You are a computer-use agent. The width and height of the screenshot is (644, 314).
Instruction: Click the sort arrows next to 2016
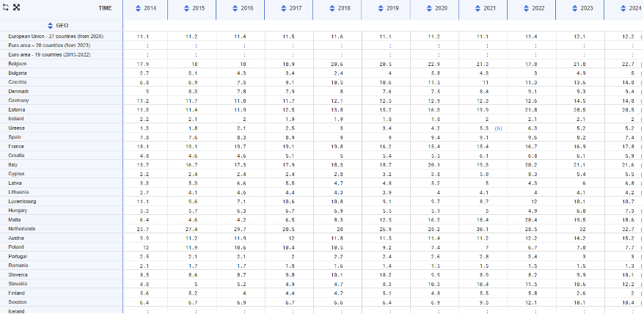(x=235, y=8)
